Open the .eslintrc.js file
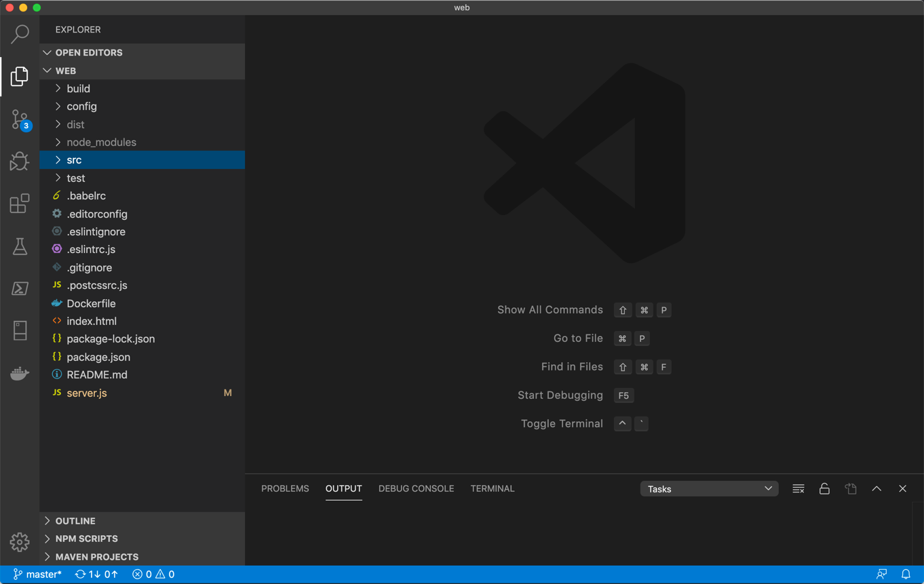This screenshot has width=924, height=584. tap(142, 249)
